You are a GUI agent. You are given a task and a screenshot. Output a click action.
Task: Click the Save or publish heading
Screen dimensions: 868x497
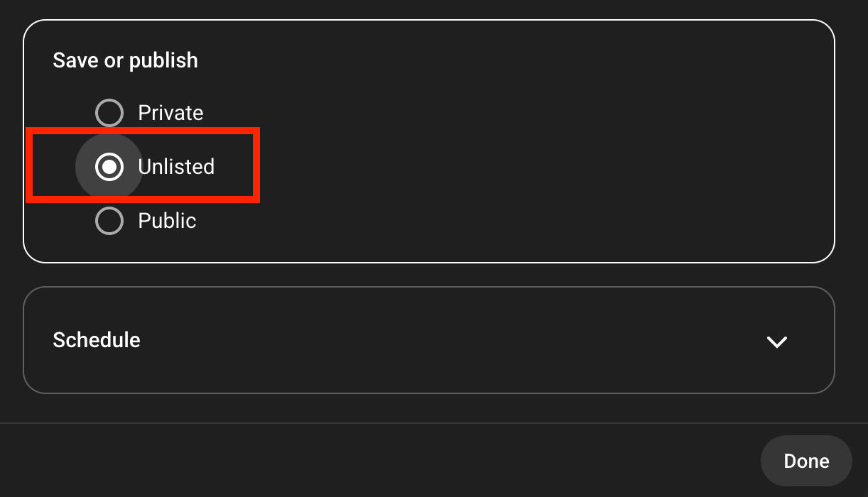125,60
